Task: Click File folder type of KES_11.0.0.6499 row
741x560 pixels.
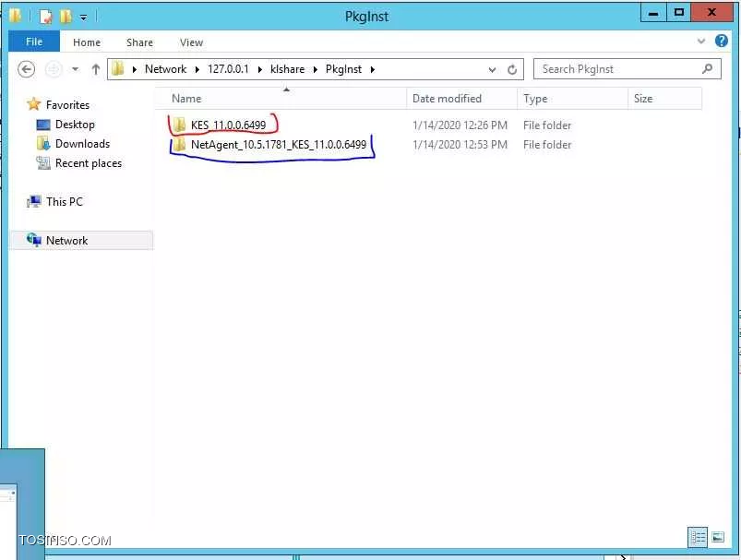Action: point(547,125)
